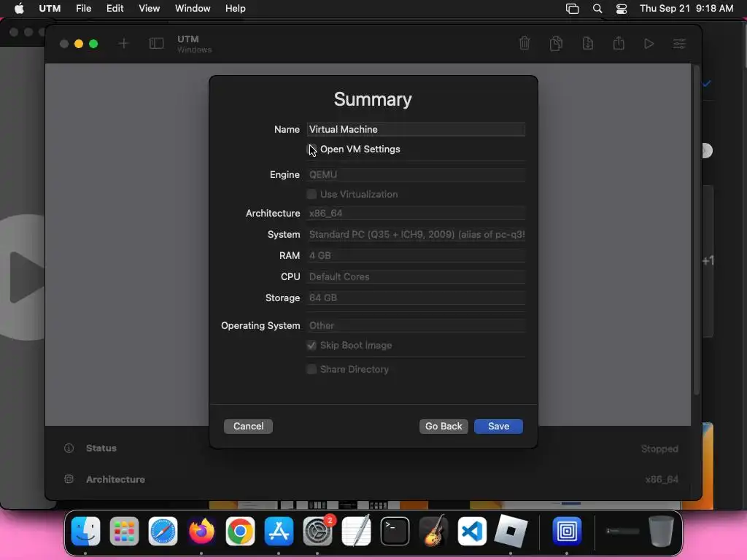
Task: Open the Edit menu
Action: pos(115,9)
